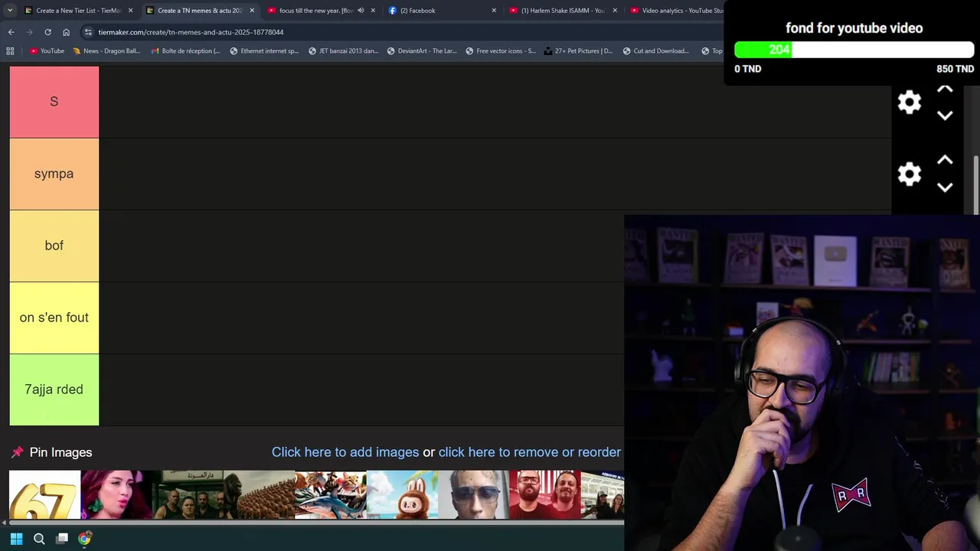Select the thumbnail of group under Arabic sign
The height and width of the screenshot is (551, 980).
click(x=188, y=495)
